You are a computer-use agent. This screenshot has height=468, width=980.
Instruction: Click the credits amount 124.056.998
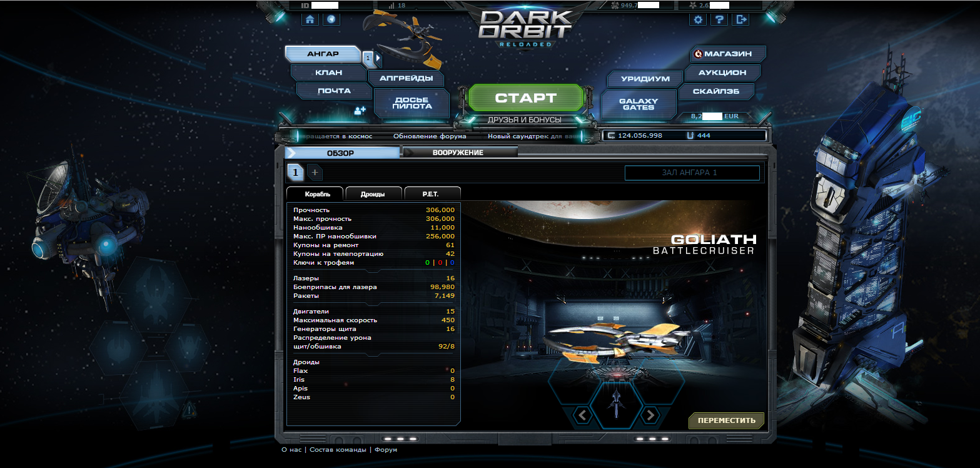(640, 136)
